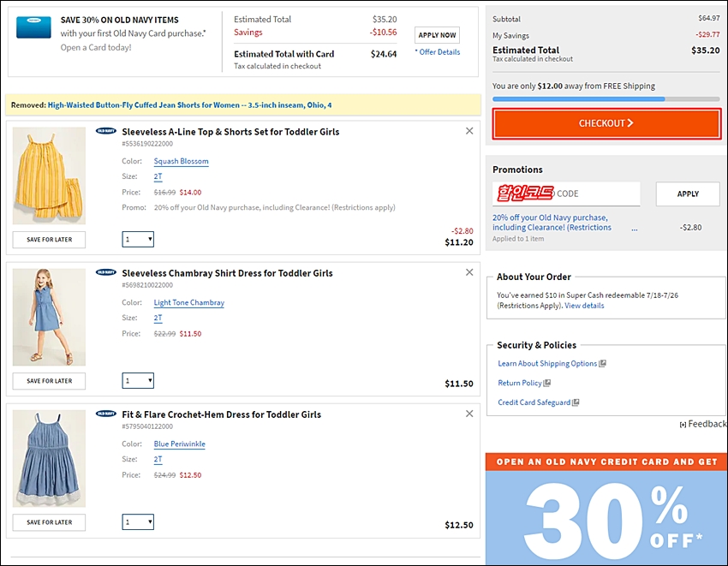Open external link icon next to Credit Card Safeguard
728x566 pixels.
click(576, 402)
